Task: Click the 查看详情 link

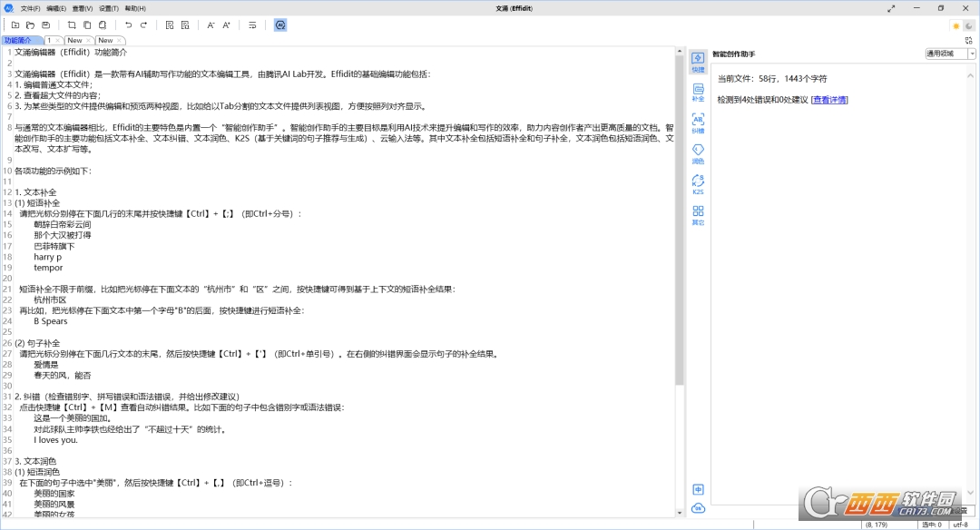Action: tap(828, 100)
